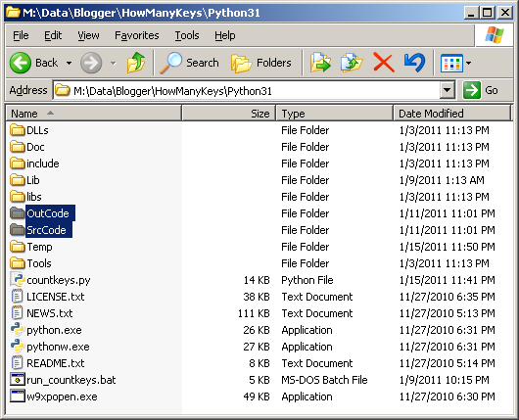Click the w9xpopen.exe application icon
Screen dimensions: 519x420
[x=18, y=397]
